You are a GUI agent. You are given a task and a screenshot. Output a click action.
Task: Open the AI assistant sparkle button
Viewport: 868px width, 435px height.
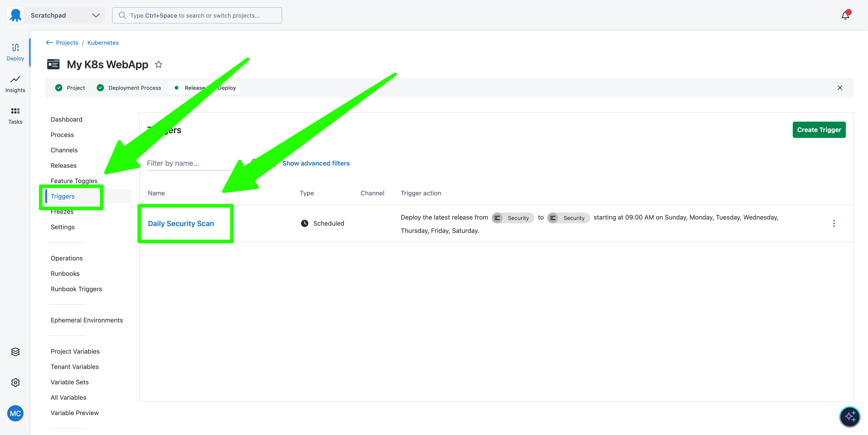pyautogui.click(x=849, y=417)
